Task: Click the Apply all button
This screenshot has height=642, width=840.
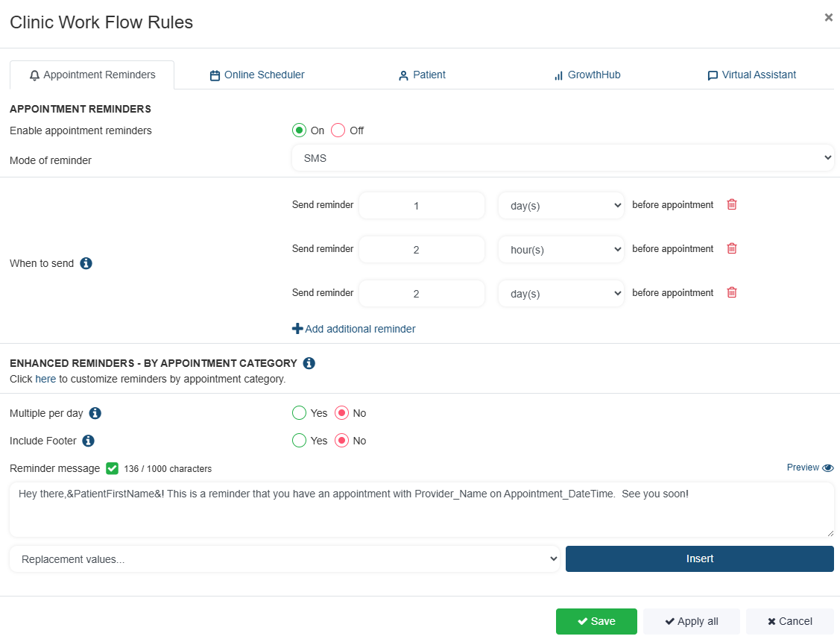Action: click(x=692, y=621)
